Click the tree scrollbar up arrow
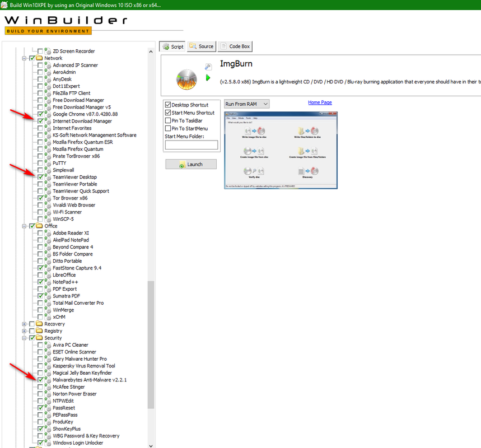Viewport: 481px width, 448px height. pos(151,52)
